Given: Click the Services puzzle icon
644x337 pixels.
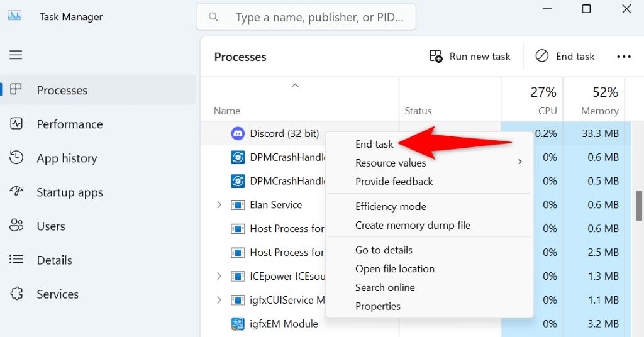Looking at the screenshot, I should [x=16, y=294].
